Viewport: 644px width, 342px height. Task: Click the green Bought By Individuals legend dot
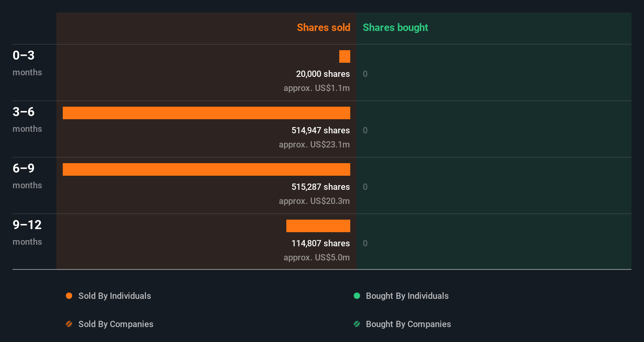click(357, 296)
